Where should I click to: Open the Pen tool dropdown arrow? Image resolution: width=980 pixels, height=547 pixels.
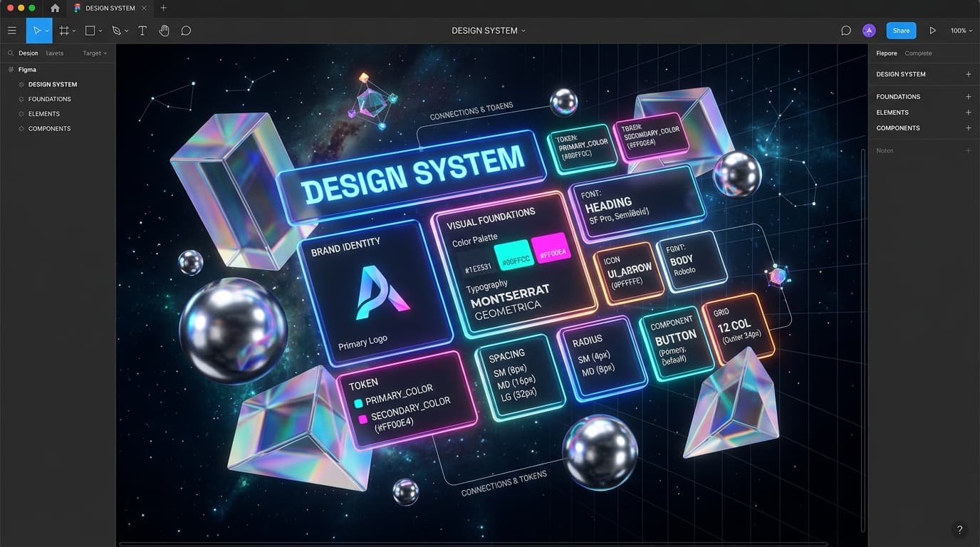(x=127, y=31)
